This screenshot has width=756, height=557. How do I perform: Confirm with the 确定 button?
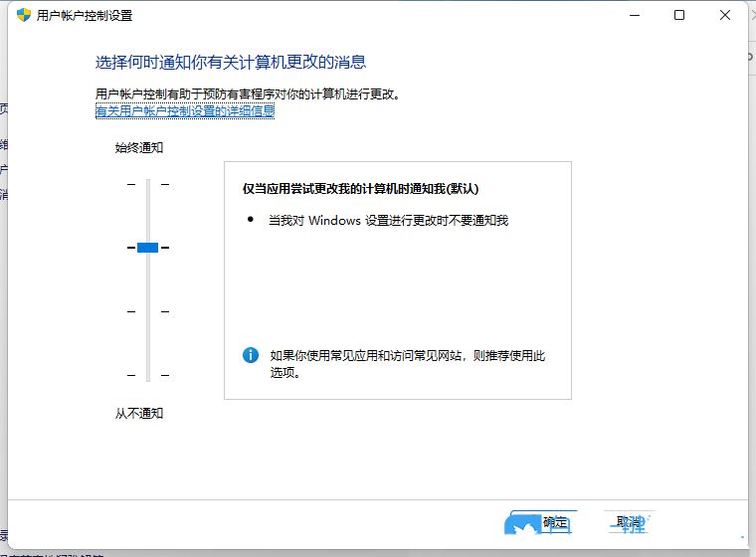544,523
